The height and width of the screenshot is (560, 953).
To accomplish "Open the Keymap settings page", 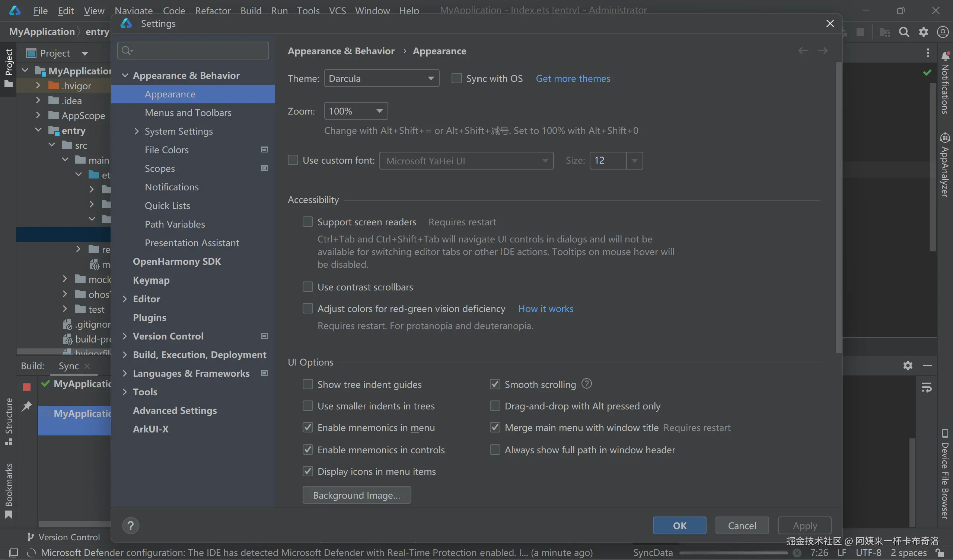I will 151,280.
